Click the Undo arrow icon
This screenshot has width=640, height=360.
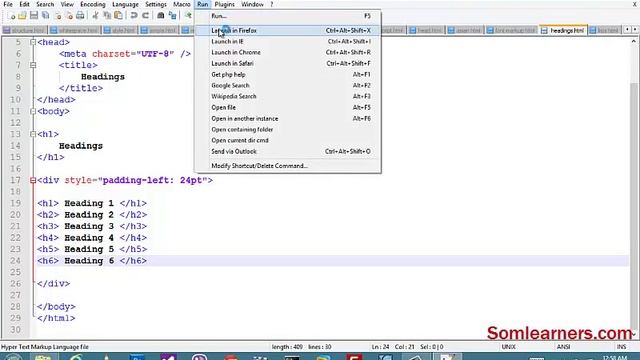click(133, 16)
